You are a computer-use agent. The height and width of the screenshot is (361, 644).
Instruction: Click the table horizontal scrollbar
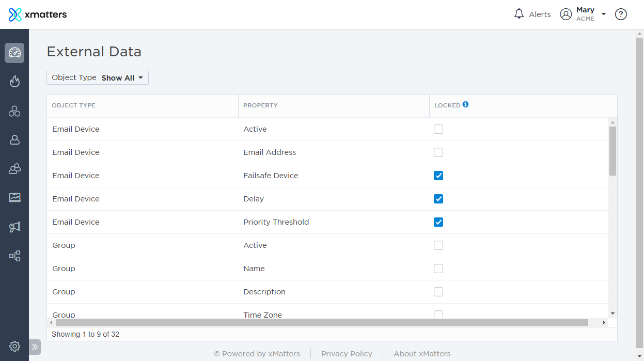tap(321, 323)
